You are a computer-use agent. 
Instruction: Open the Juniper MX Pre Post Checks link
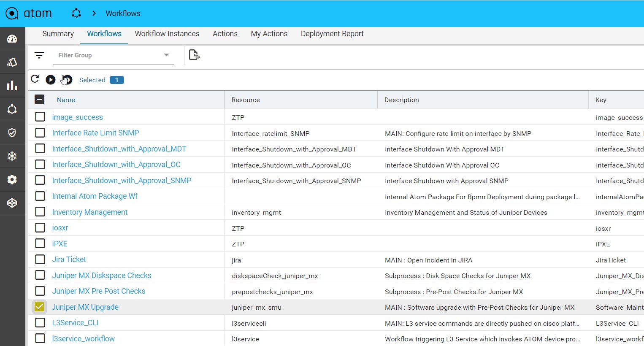(99, 291)
